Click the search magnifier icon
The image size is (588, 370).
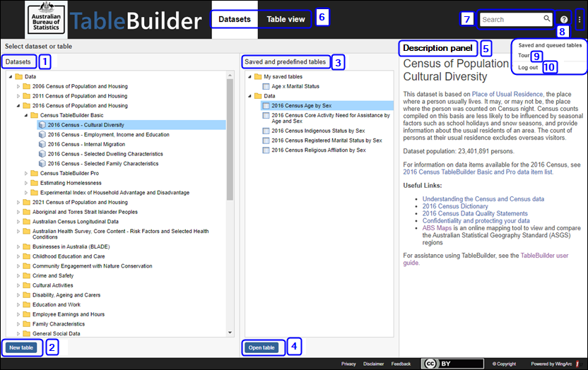click(x=547, y=18)
